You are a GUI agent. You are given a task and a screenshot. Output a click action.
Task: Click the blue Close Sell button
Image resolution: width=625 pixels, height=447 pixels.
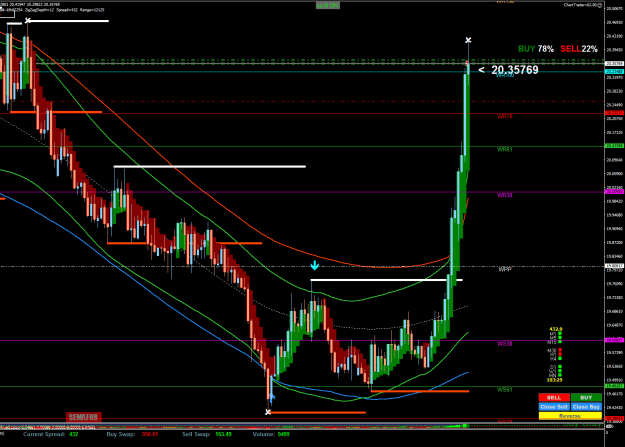[x=554, y=407]
